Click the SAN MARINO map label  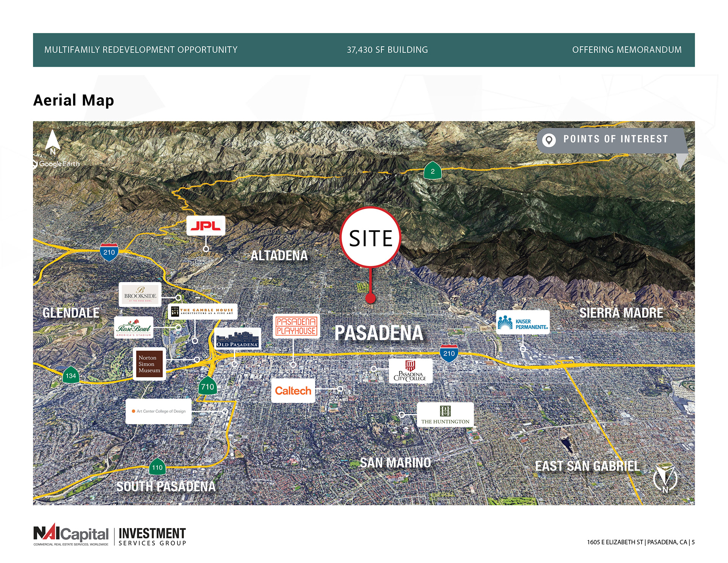pyautogui.click(x=395, y=462)
